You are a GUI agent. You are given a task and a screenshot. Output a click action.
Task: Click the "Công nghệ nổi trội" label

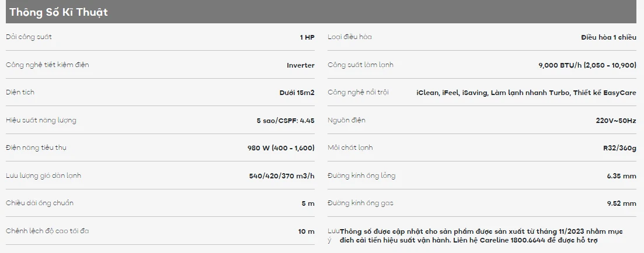[x=358, y=92]
